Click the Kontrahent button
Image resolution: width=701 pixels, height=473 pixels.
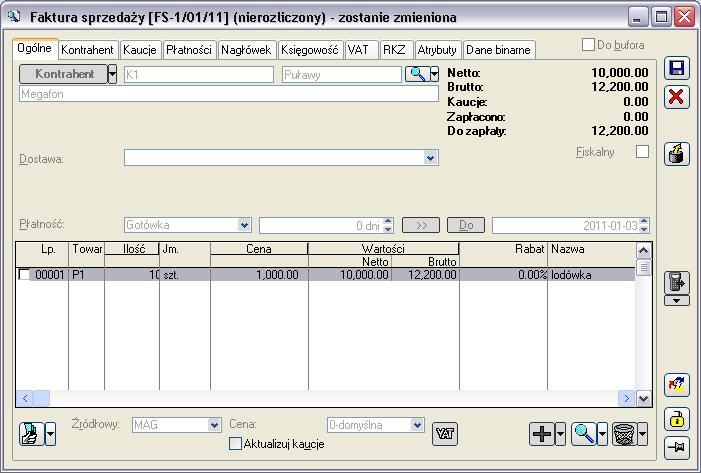coord(64,74)
